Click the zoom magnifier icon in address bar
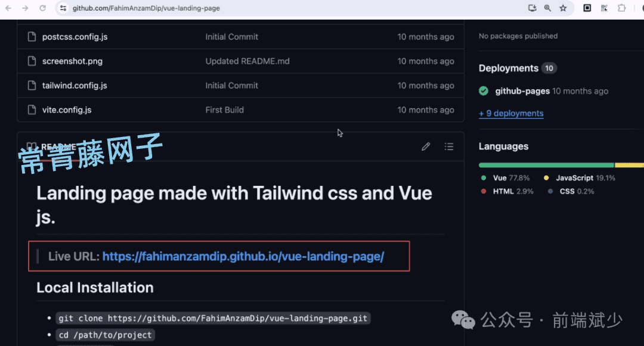The height and width of the screenshot is (346, 644). pyautogui.click(x=547, y=8)
